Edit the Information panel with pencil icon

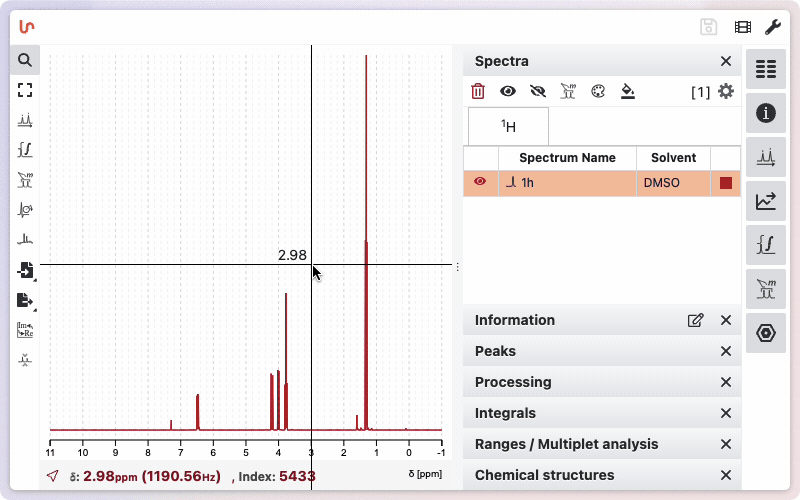[x=695, y=320]
